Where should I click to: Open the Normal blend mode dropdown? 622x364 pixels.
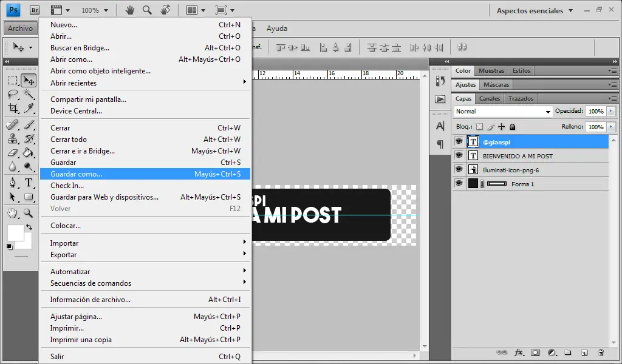503,111
